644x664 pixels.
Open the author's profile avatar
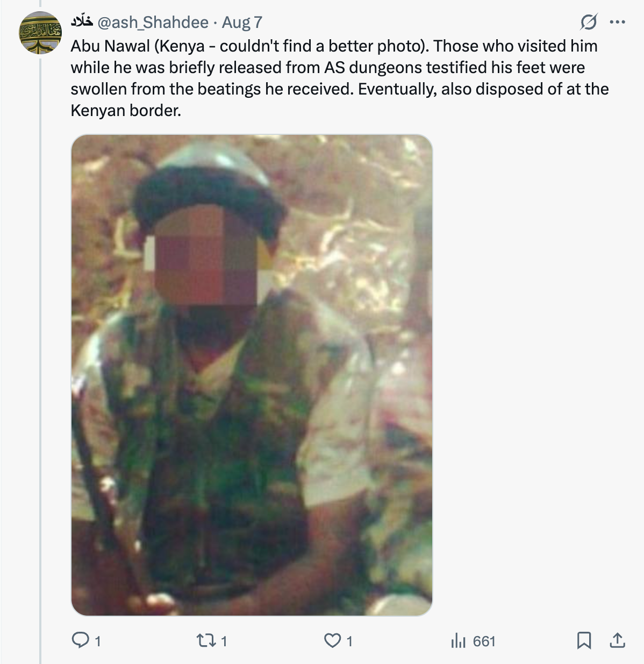40,33
